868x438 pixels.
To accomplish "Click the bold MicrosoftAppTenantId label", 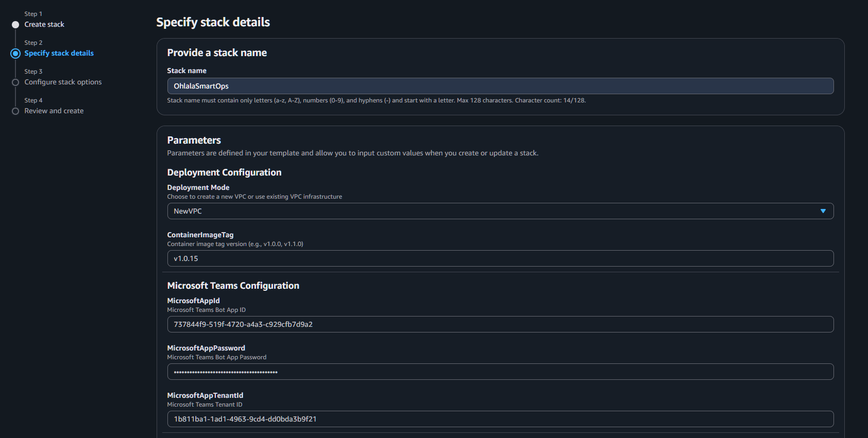I will (x=205, y=396).
